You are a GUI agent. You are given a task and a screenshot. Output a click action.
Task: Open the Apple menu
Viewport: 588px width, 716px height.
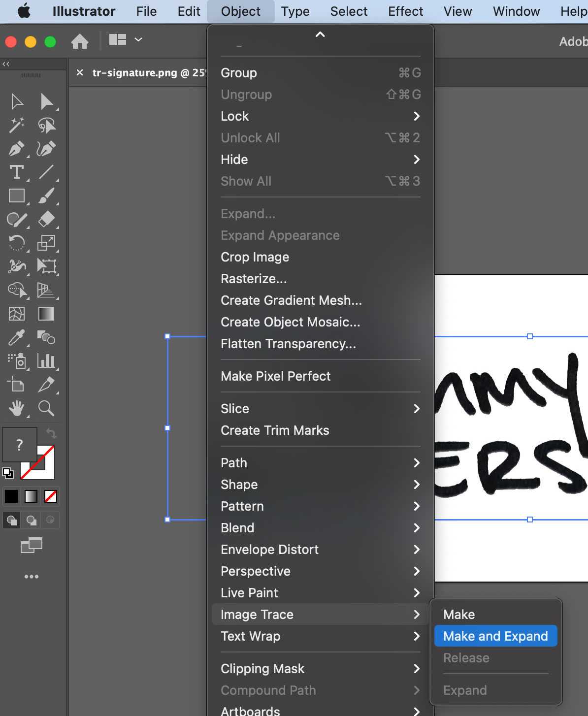tap(23, 11)
